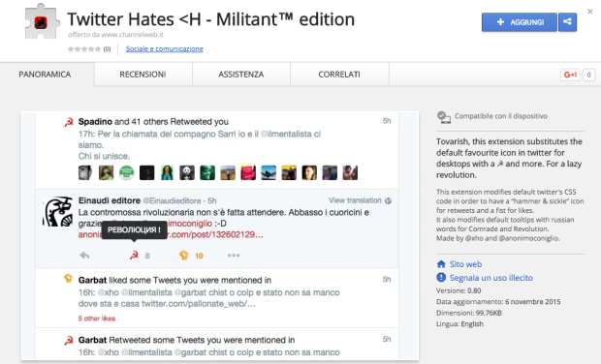Click the Twitter screenshot preview image

(220, 236)
